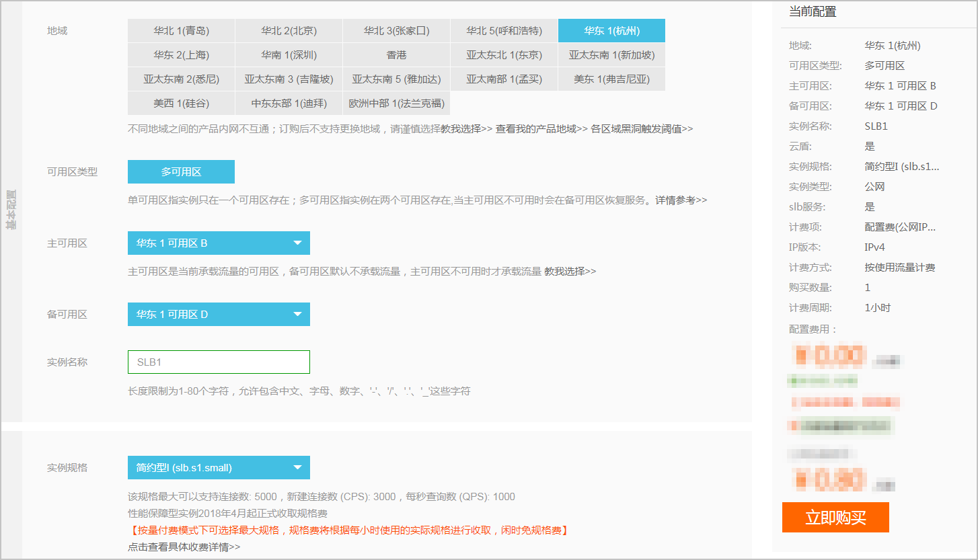Click the 配置费用 label in summary
This screenshot has width=978, height=560.
pyautogui.click(x=813, y=329)
